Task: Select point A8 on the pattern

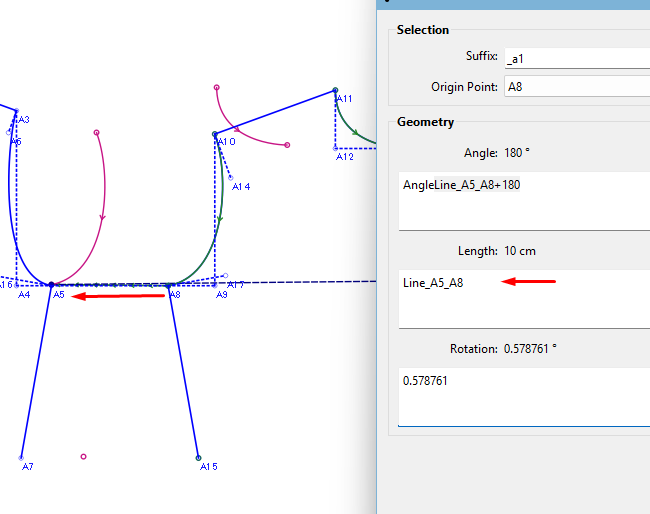Action: 169,285
